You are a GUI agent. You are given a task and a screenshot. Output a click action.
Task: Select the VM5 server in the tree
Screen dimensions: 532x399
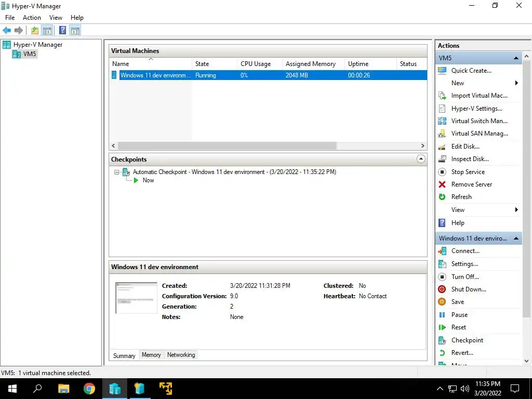[x=24, y=54]
